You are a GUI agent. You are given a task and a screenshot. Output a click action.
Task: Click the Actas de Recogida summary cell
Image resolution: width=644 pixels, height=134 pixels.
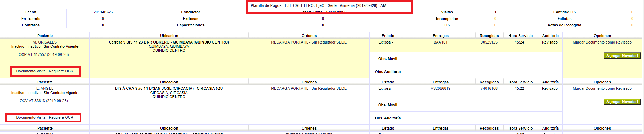tap(564, 25)
